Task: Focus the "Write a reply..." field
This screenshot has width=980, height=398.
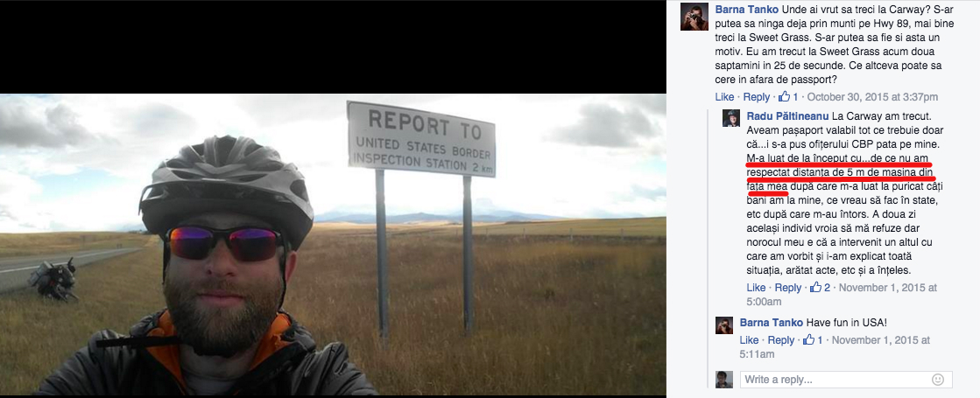Action: [846, 380]
